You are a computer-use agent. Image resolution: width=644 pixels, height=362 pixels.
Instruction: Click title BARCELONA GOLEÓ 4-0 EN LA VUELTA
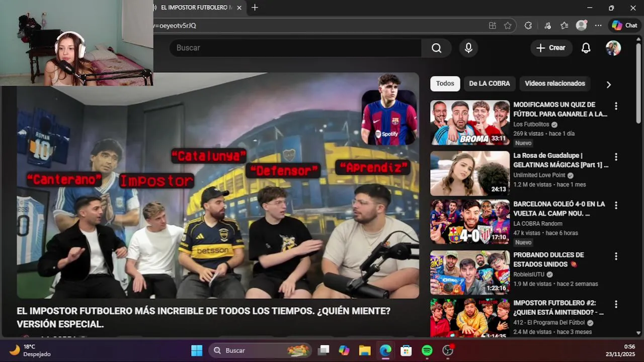point(559,209)
